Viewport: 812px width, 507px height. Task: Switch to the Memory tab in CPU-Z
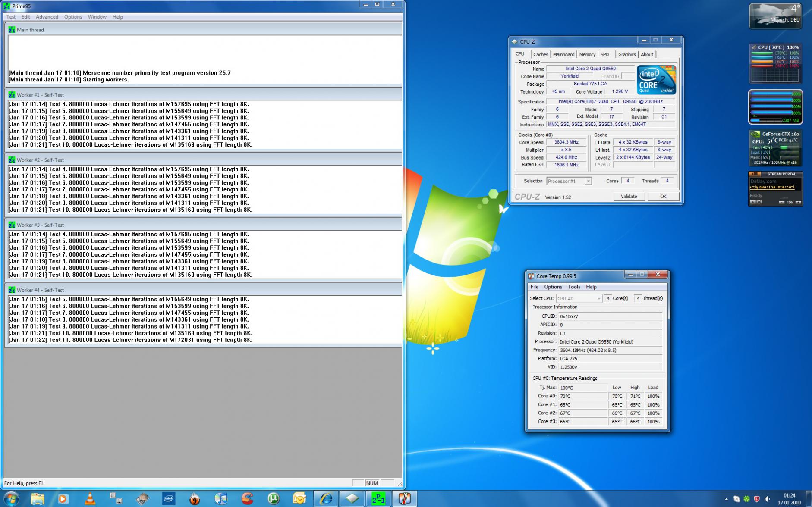tap(587, 55)
